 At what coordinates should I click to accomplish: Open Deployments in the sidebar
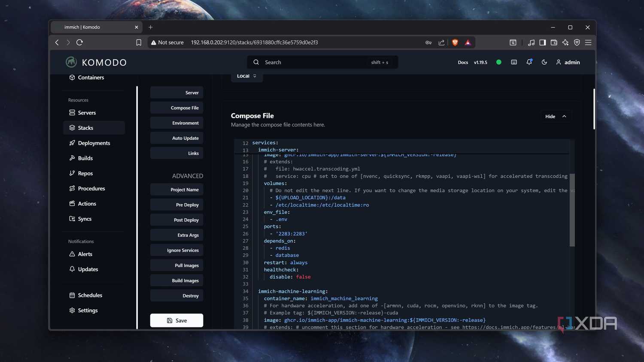click(94, 143)
